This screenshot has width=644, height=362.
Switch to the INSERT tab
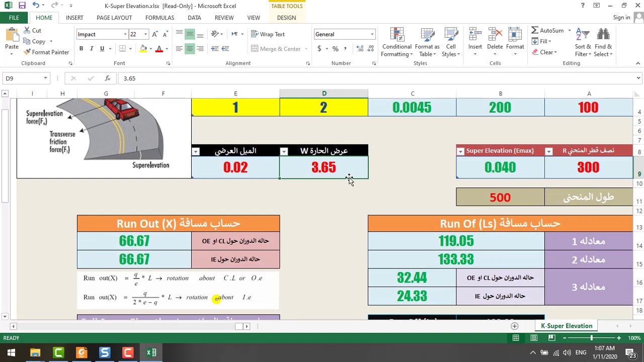click(74, 18)
